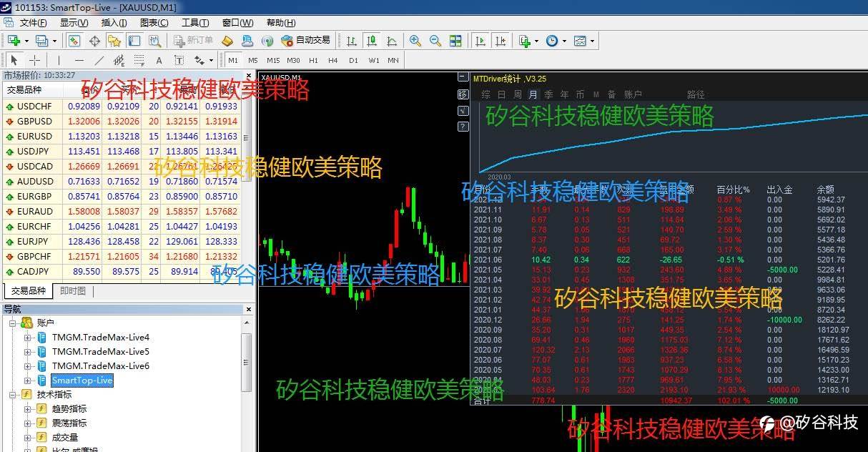Select the EURUSD row in Market Watch
868x452 pixels.
click(x=122, y=137)
